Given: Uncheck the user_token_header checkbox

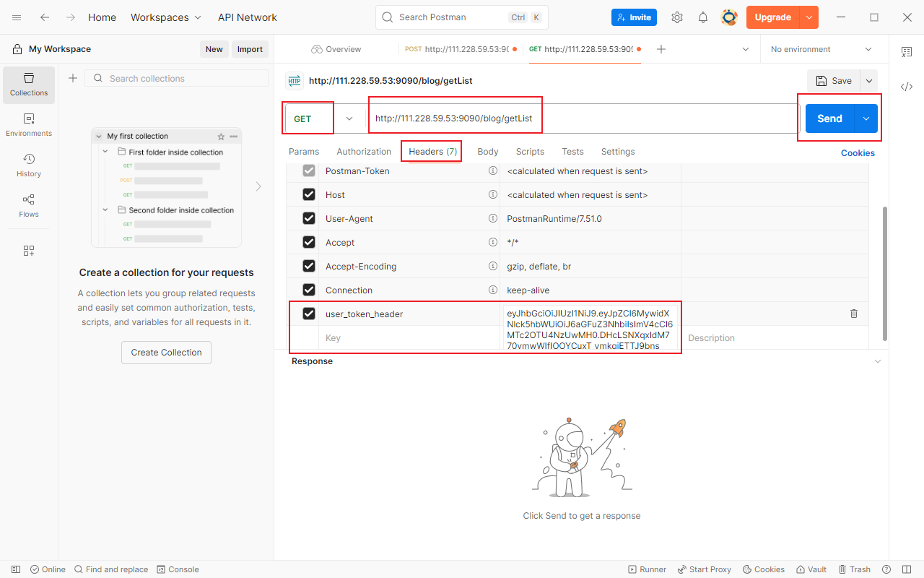Looking at the screenshot, I should point(309,314).
